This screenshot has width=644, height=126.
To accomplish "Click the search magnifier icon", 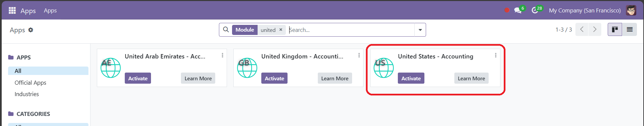I will (226, 30).
